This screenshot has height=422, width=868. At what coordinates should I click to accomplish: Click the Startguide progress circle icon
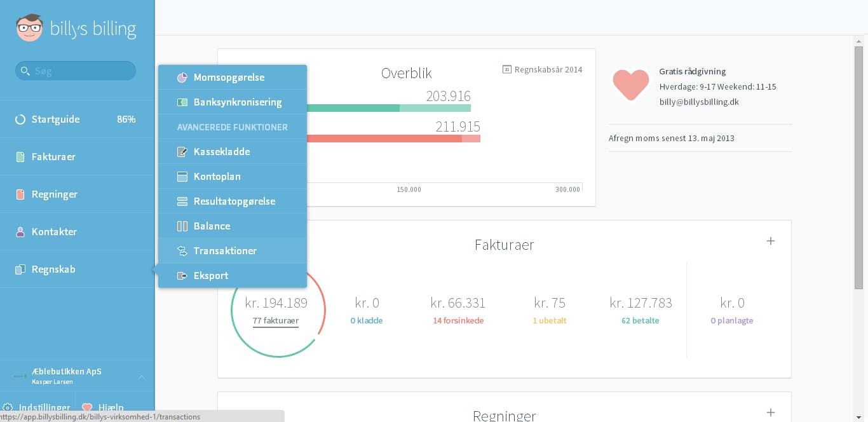(20, 119)
